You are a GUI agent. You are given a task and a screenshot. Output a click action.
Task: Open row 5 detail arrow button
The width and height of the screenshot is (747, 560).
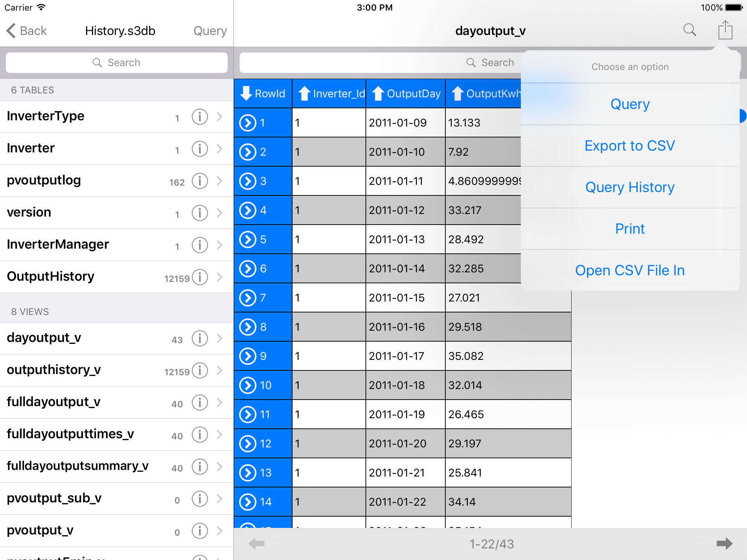[x=248, y=240]
